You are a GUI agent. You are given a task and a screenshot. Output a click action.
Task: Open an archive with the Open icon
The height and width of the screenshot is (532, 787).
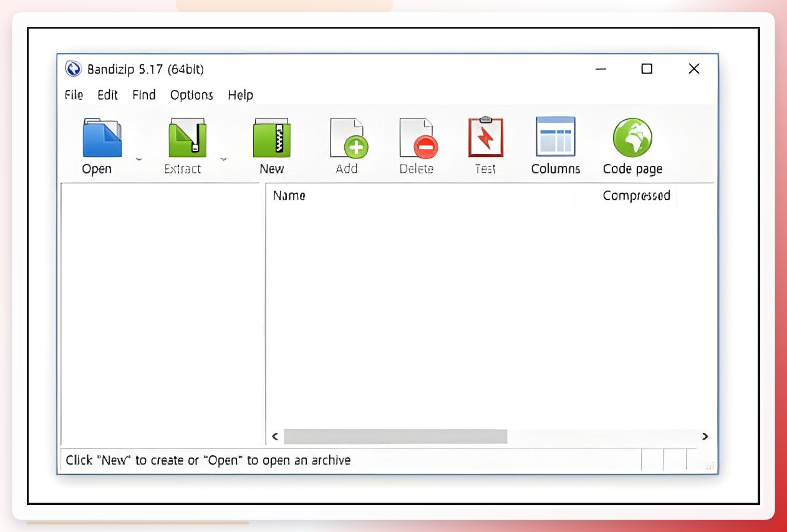[102, 138]
